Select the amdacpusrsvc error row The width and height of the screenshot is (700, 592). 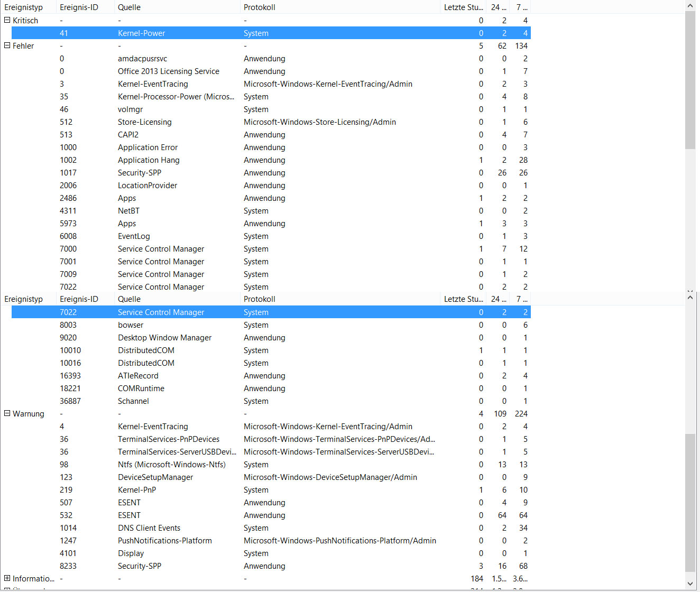[271, 58]
